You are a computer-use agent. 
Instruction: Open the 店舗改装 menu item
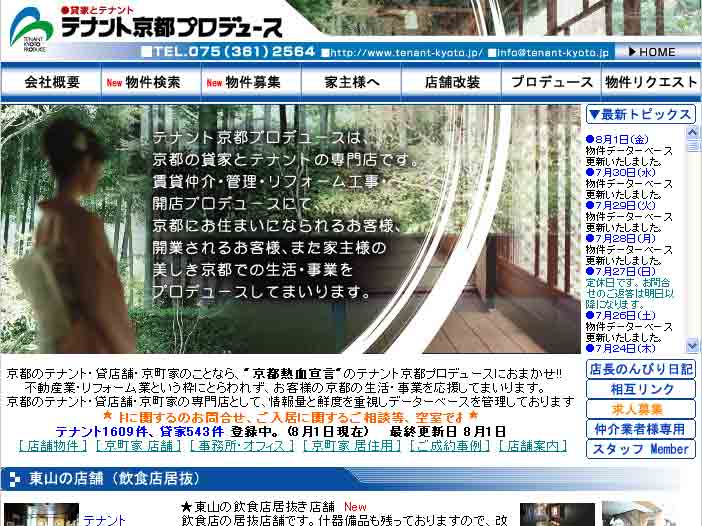coord(452,82)
